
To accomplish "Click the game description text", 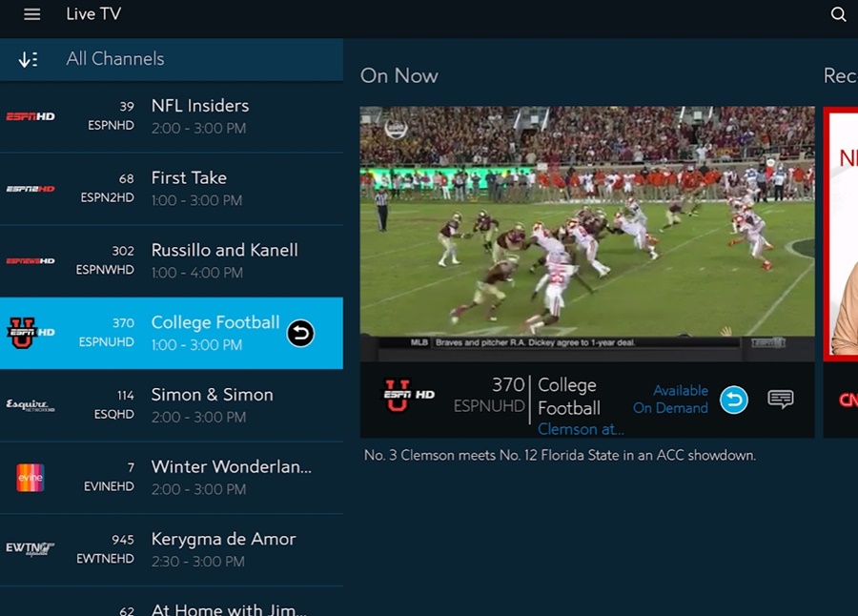I will click(x=560, y=456).
